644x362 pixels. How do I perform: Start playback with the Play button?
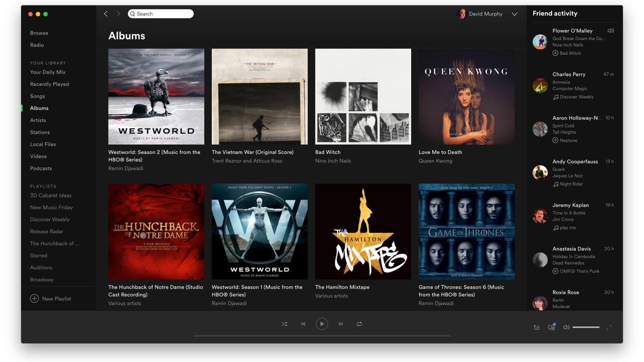coord(322,324)
